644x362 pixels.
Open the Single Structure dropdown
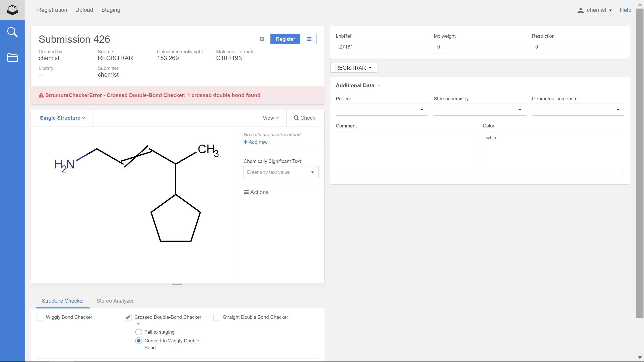[x=62, y=118]
